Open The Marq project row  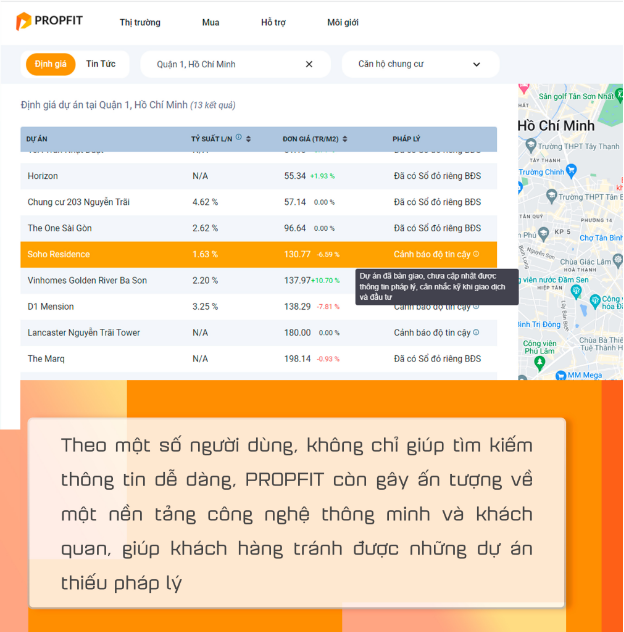coord(258,359)
